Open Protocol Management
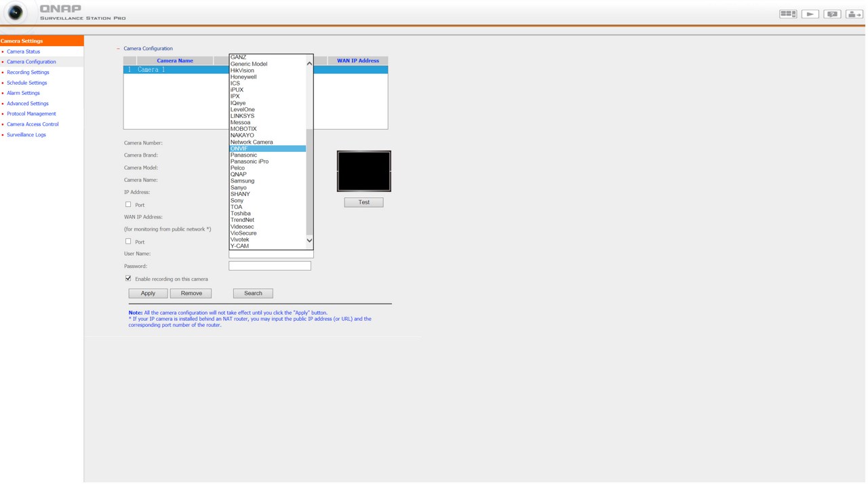The width and height of the screenshot is (868, 485). pyautogui.click(x=31, y=114)
